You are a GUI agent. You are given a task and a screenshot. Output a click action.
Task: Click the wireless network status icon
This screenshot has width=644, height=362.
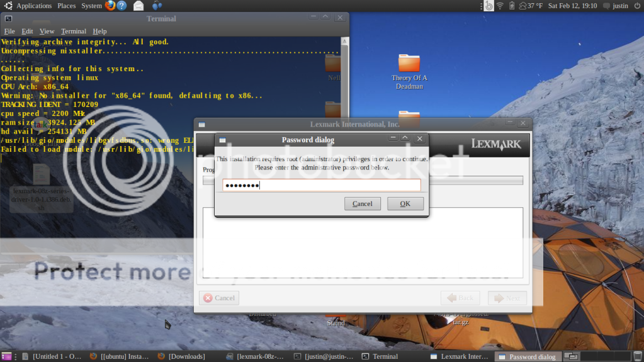click(500, 6)
